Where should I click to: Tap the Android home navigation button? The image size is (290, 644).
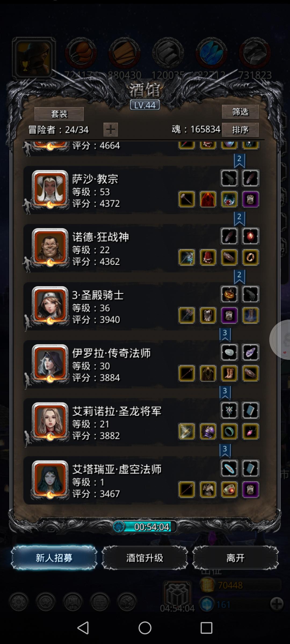[145, 628]
